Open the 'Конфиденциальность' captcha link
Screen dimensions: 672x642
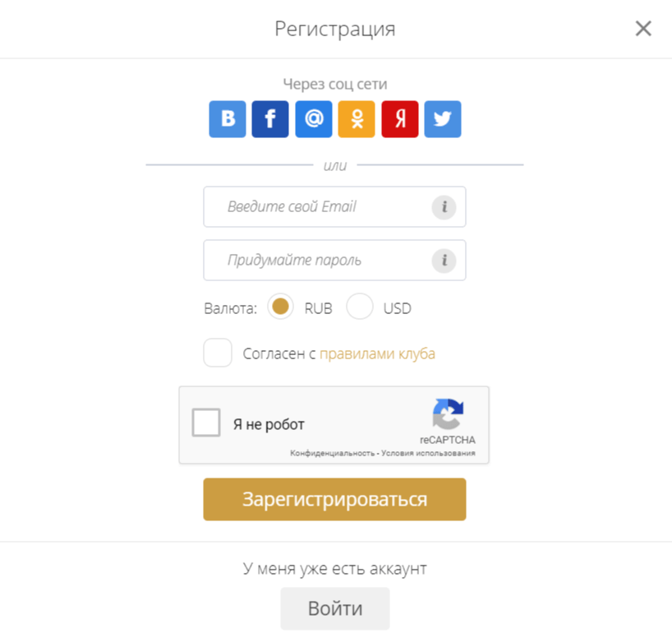point(332,453)
